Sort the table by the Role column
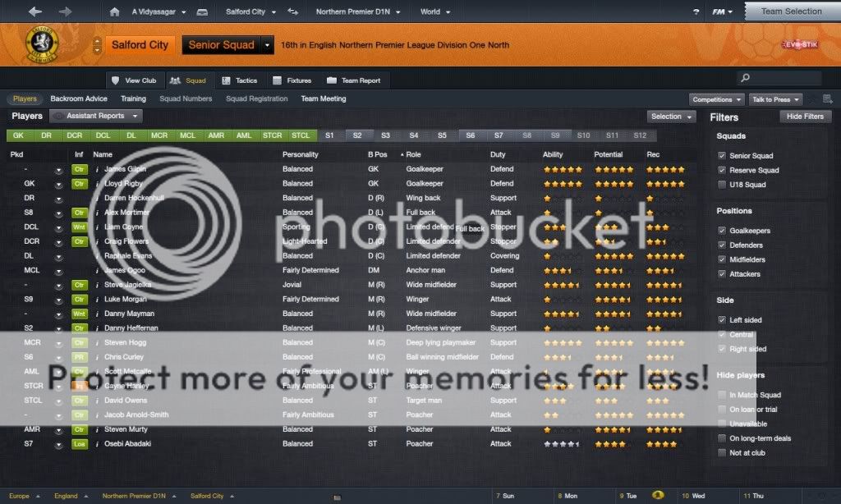This screenshot has width=841, height=504. [x=413, y=154]
